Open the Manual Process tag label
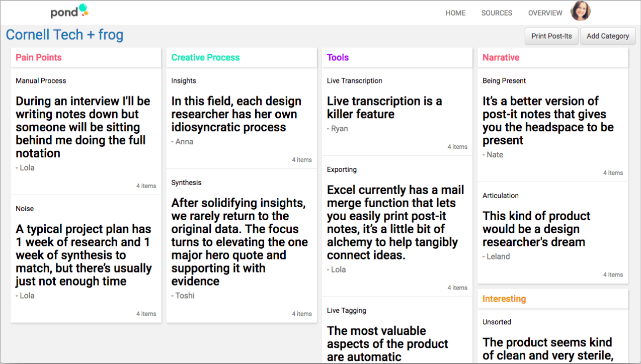Image resolution: width=641 pixels, height=364 pixels. click(41, 80)
